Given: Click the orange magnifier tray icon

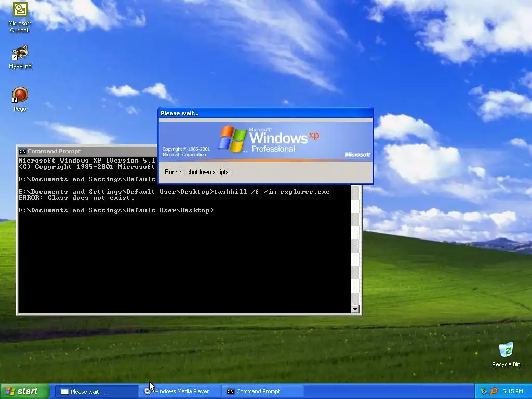Looking at the screenshot, I should pos(494,391).
